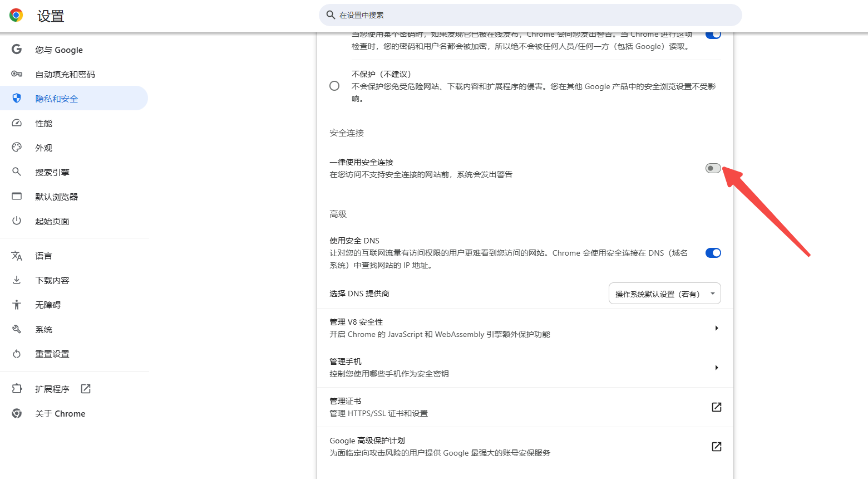Image resolution: width=868 pixels, height=479 pixels.
Task: Click the 管理 V8 安全性 row title
Action: [x=356, y=322]
